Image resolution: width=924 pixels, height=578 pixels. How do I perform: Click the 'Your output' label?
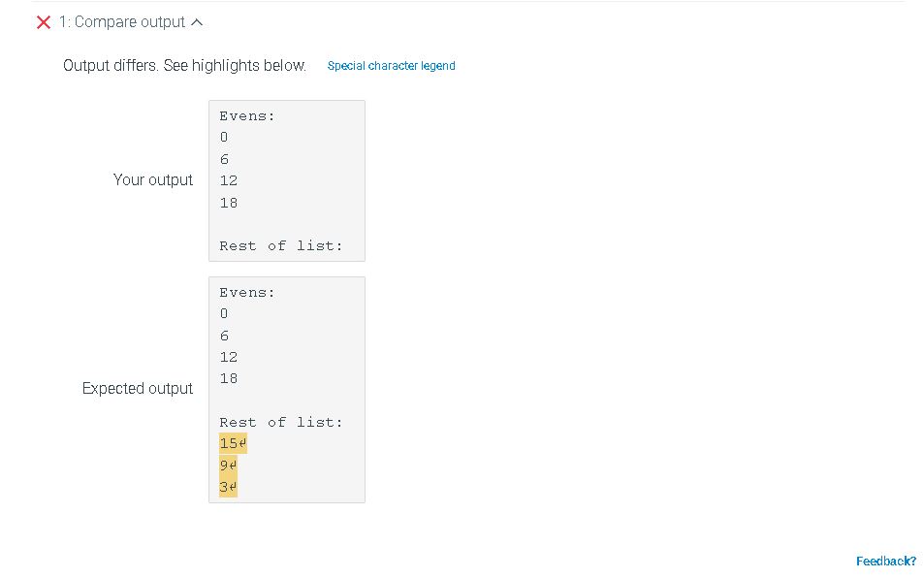click(x=153, y=180)
